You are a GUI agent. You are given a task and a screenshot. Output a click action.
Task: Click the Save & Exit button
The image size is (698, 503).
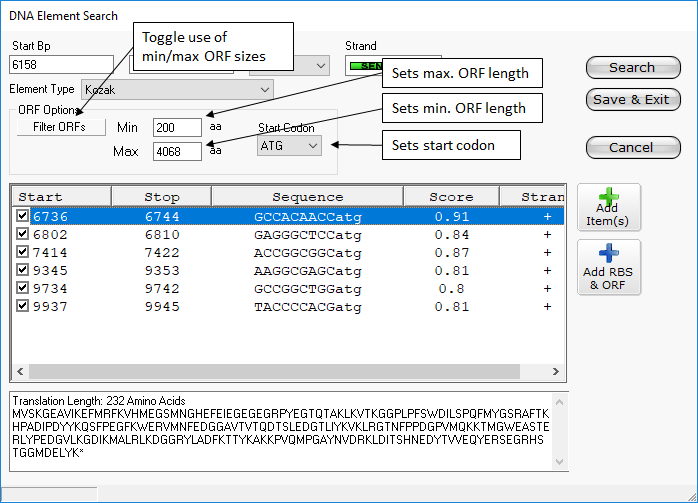(x=632, y=100)
